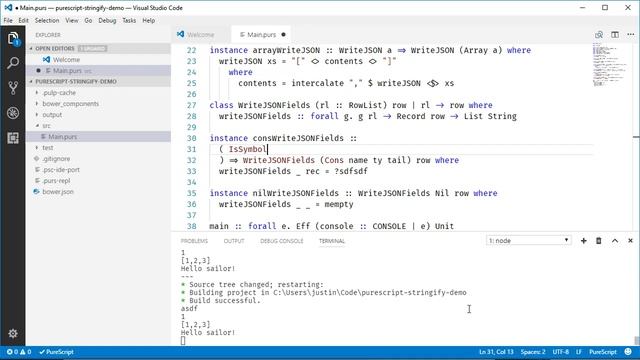Open the Source Control view
The width and height of the screenshot is (640, 360).
pos(13,88)
